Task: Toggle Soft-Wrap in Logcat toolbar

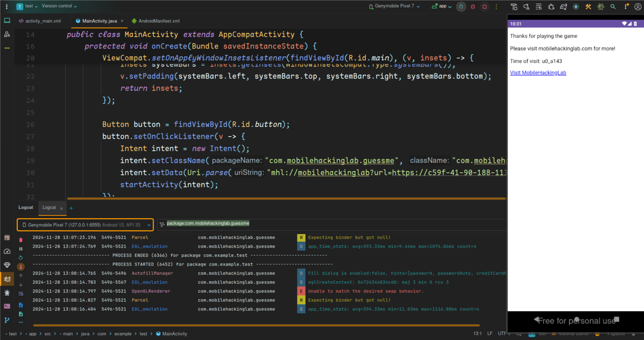Action: click(x=21, y=294)
